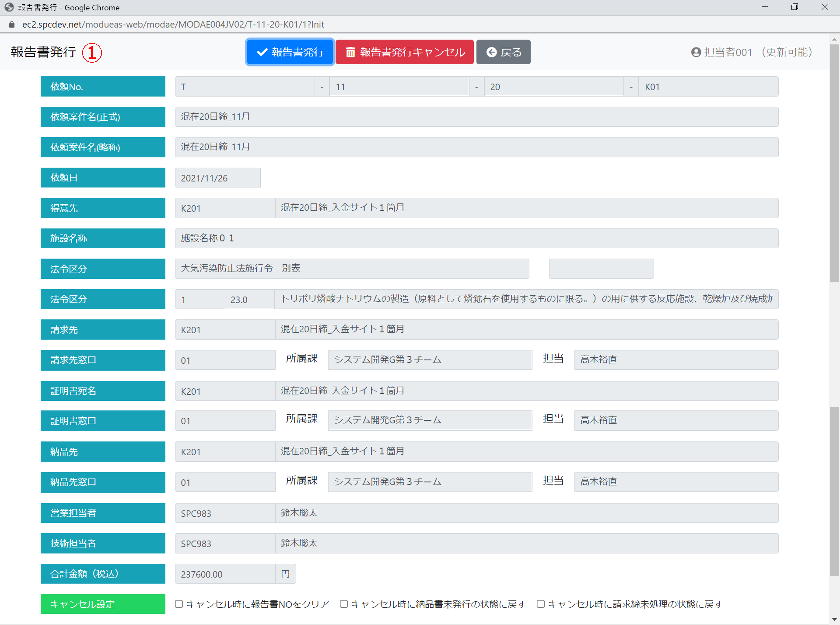
Task: Check キャンセル時に報告書NOをクリア checkbox
Action: pos(179,604)
